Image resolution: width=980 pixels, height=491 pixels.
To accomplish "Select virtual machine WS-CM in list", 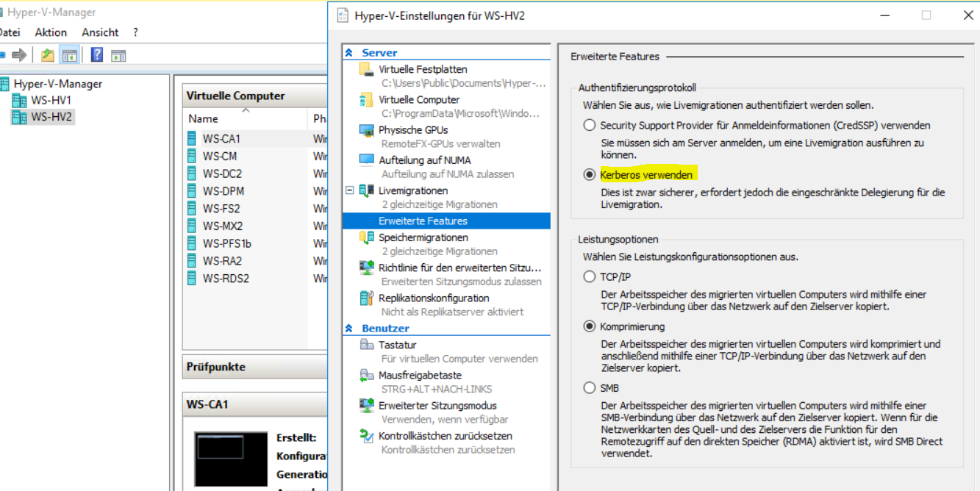I will click(x=220, y=156).
